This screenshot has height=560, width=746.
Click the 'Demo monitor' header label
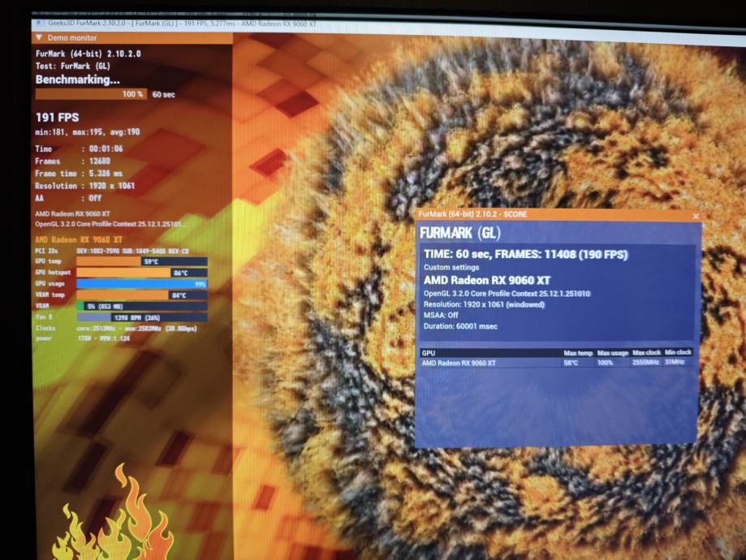tap(72, 37)
